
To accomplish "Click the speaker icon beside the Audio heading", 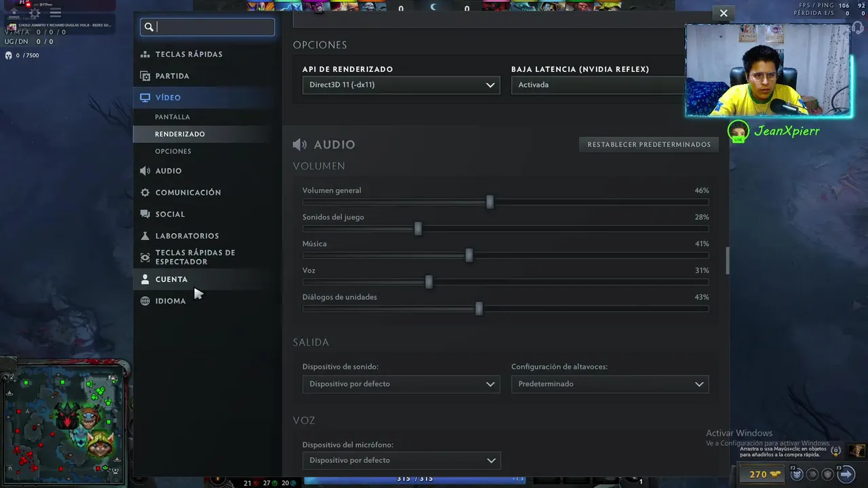I will click(300, 144).
